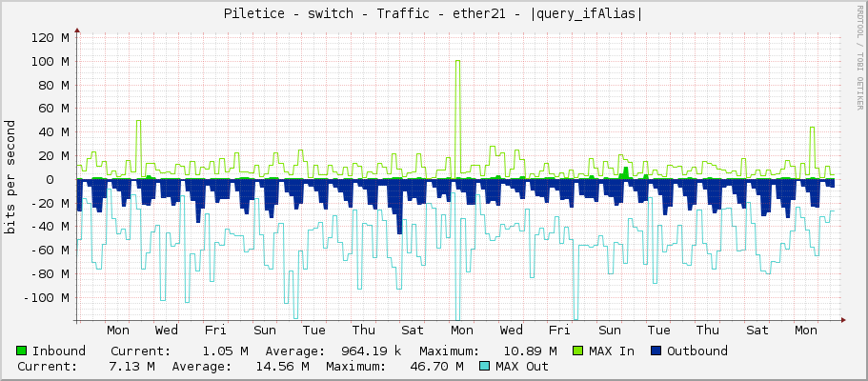Click the 0 value on y-axis

pyautogui.click(x=64, y=179)
